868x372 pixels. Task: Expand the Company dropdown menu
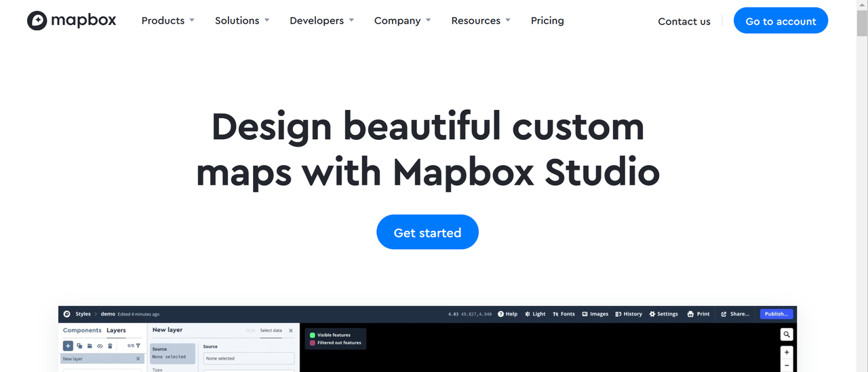402,20
